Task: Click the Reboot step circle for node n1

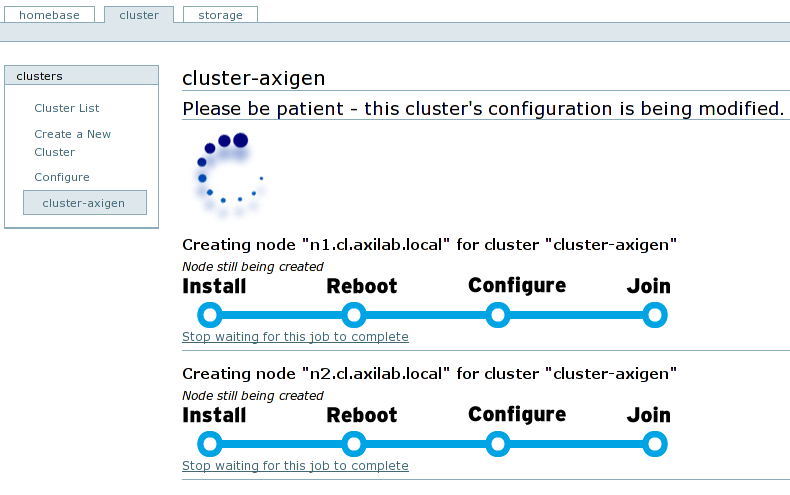Action: [x=353, y=315]
